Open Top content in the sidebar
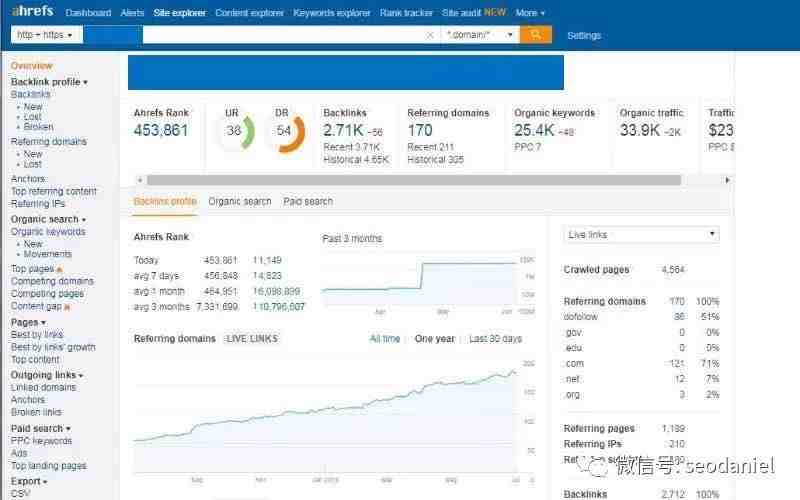This screenshot has height=500, width=800. coord(35,360)
